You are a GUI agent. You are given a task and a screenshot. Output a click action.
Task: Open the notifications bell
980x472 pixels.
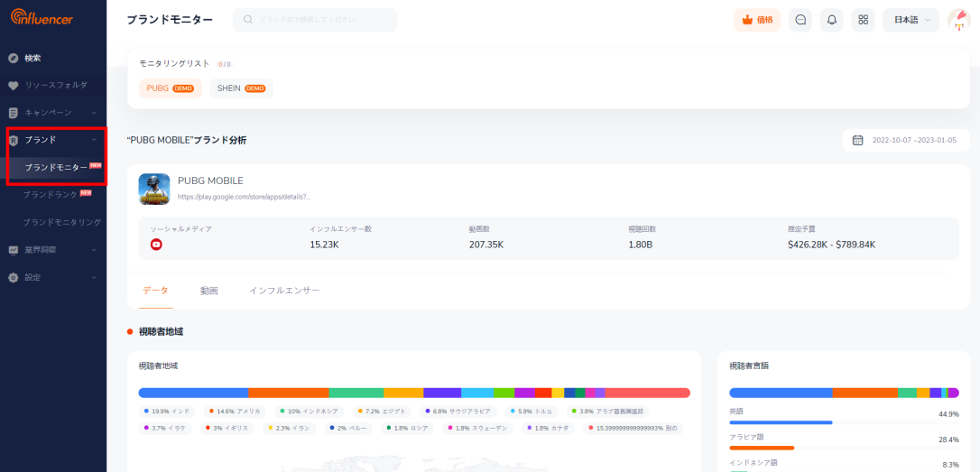832,20
